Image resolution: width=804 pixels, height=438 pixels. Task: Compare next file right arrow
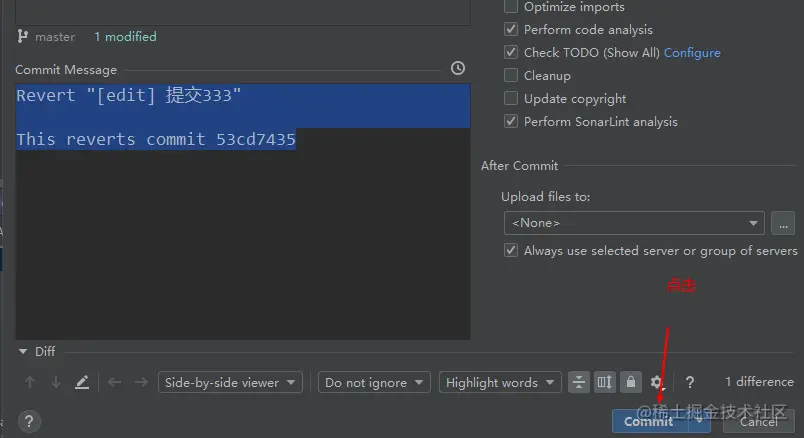click(141, 382)
